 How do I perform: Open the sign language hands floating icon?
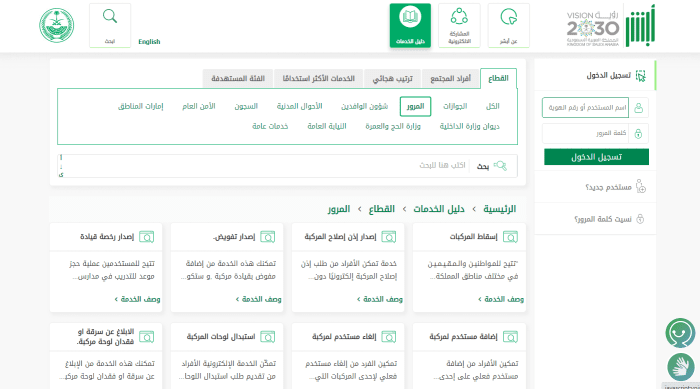(681, 367)
